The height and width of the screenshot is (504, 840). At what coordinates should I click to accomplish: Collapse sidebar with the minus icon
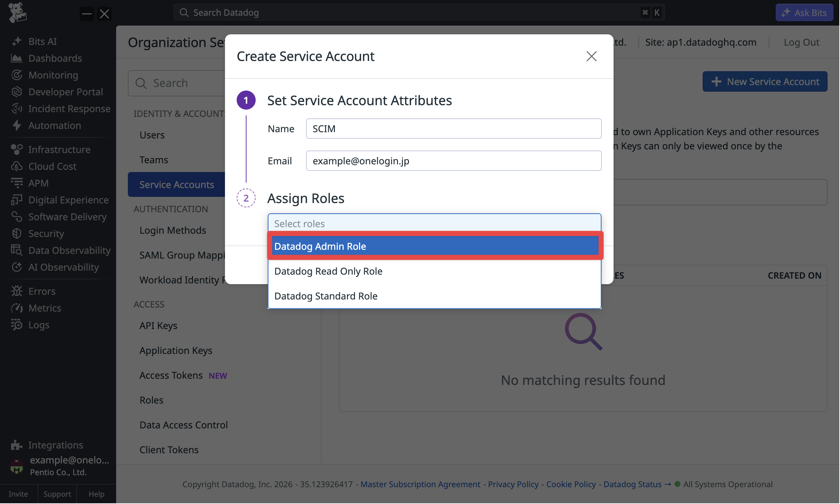tap(87, 14)
